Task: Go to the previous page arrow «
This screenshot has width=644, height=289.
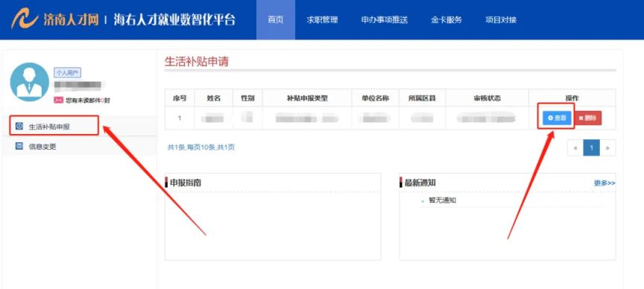Action: click(x=575, y=147)
